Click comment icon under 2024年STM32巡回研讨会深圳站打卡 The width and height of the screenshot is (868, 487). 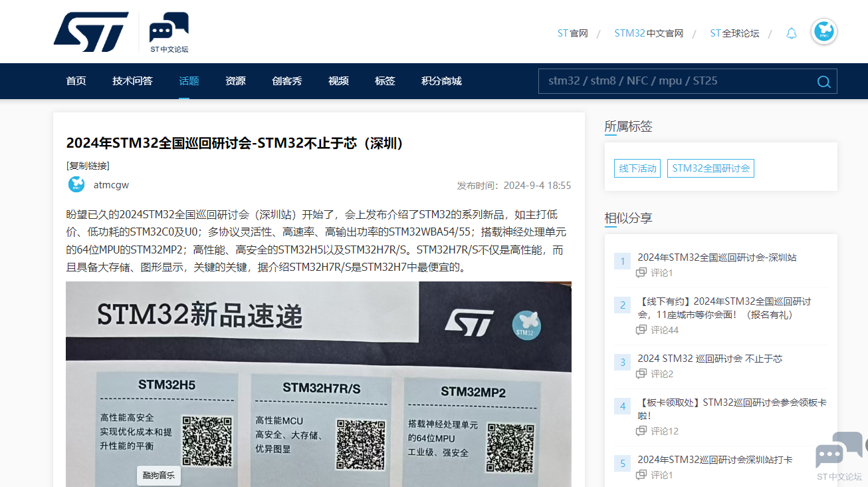pyautogui.click(x=641, y=475)
